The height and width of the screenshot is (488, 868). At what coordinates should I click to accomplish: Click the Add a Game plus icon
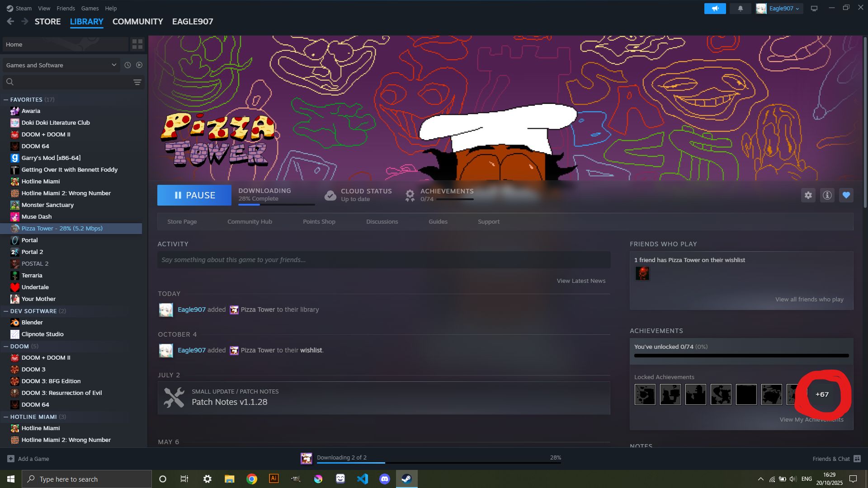[x=11, y=459]
